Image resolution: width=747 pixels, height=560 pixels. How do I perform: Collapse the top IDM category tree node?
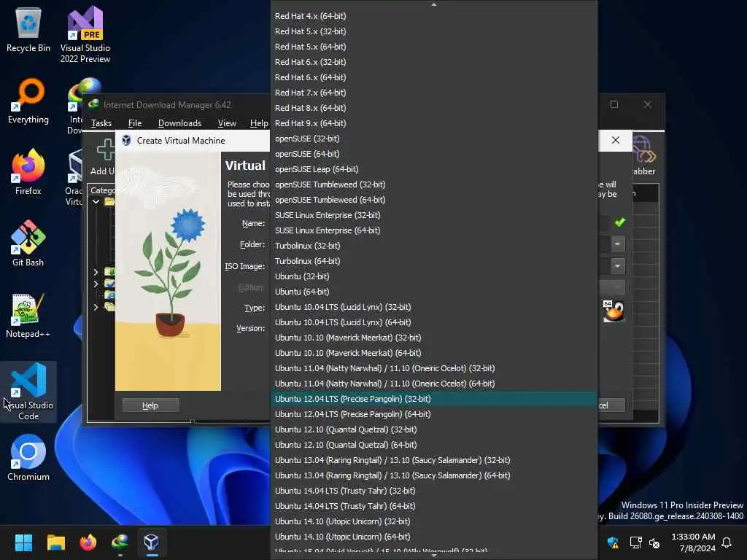tap(96, 201)
